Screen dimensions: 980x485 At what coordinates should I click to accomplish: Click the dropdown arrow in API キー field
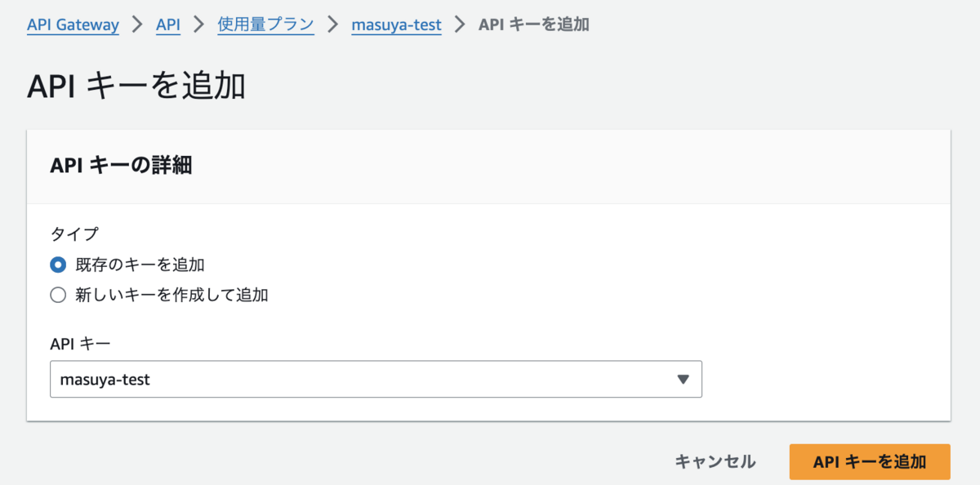point(684,380)
